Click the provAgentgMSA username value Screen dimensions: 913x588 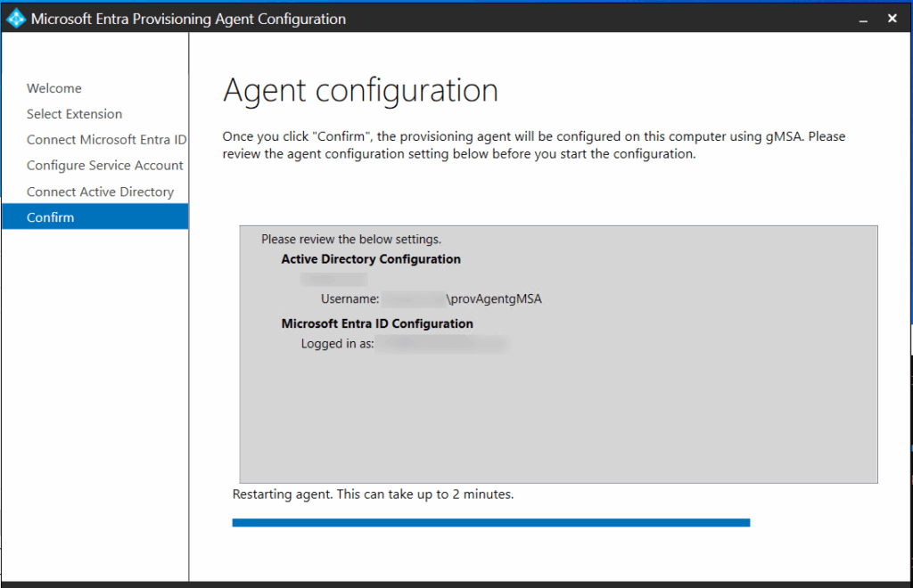494,299
